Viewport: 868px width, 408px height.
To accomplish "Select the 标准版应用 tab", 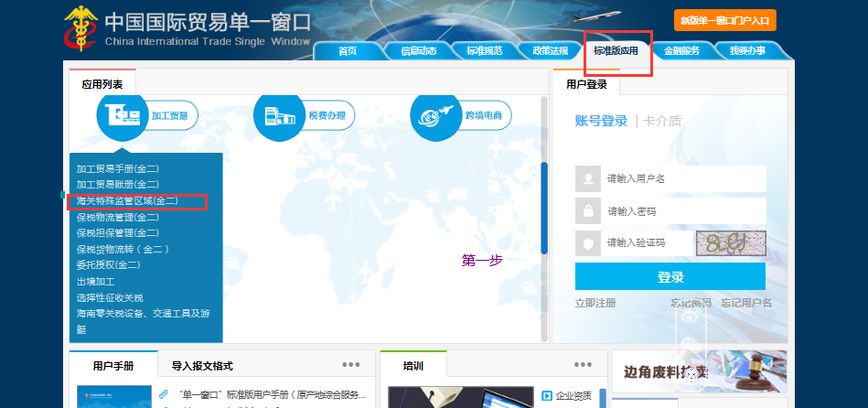I will [616, 51].
